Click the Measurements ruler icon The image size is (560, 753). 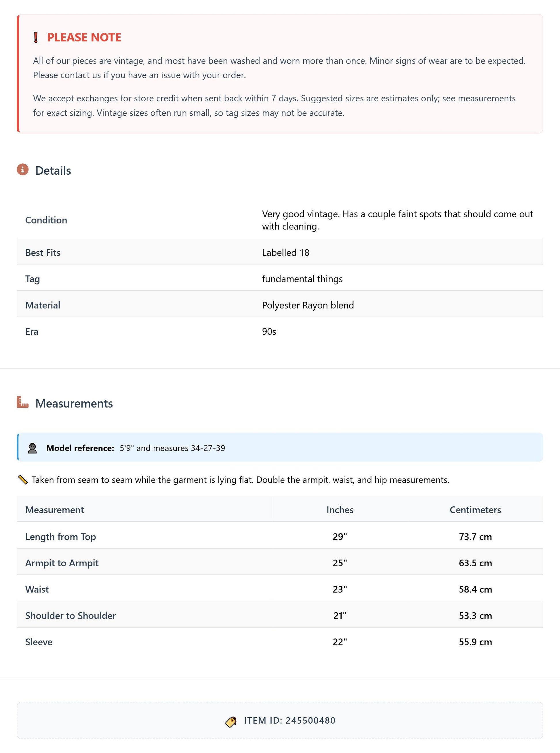point(23,402)
